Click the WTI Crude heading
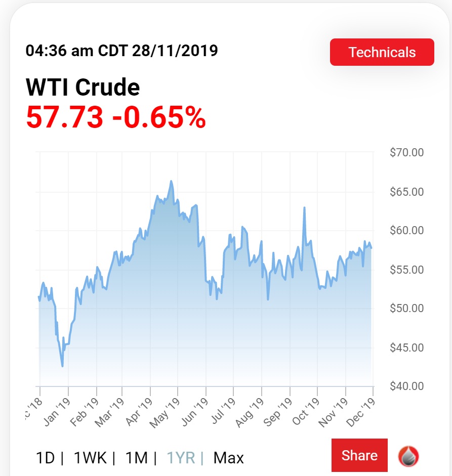 83,88
